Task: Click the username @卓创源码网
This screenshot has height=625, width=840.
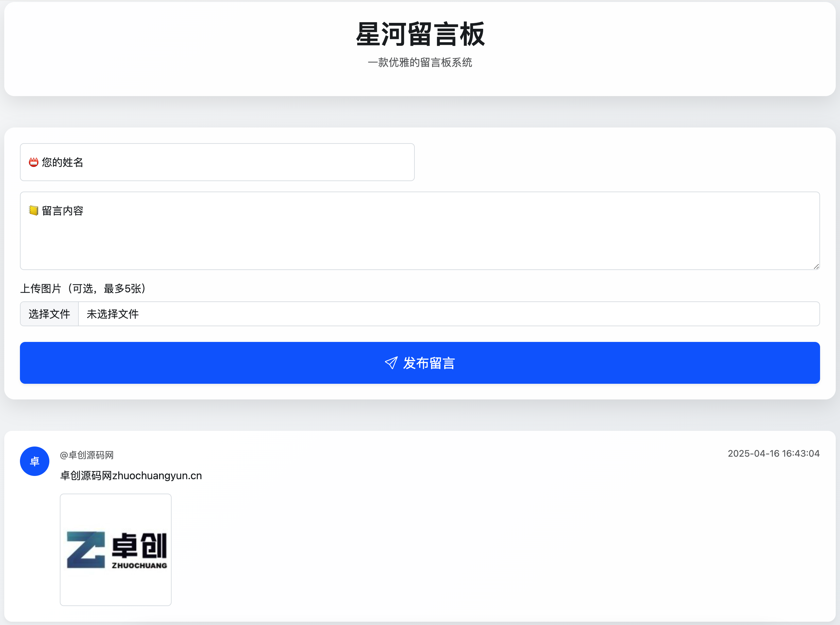Action: click(x=87, y=455)
